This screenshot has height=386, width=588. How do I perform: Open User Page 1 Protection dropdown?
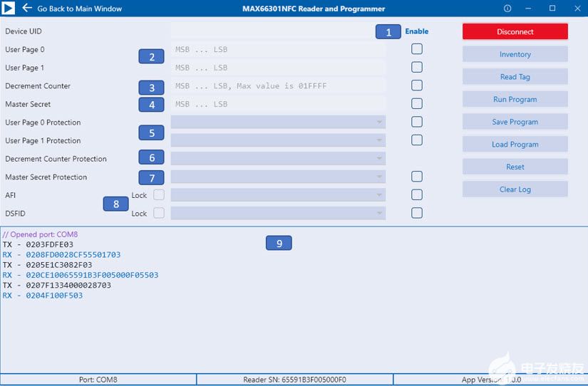pyautogui.click(x=278, y=140)
